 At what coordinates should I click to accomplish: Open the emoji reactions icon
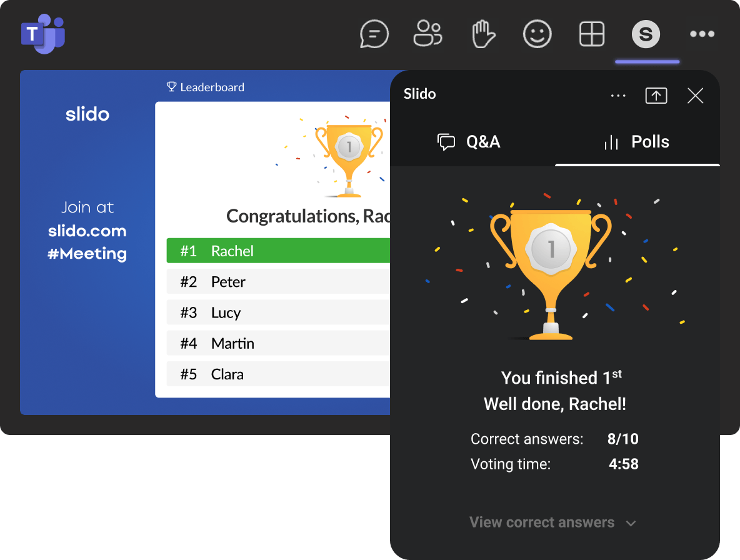point(537,34)
